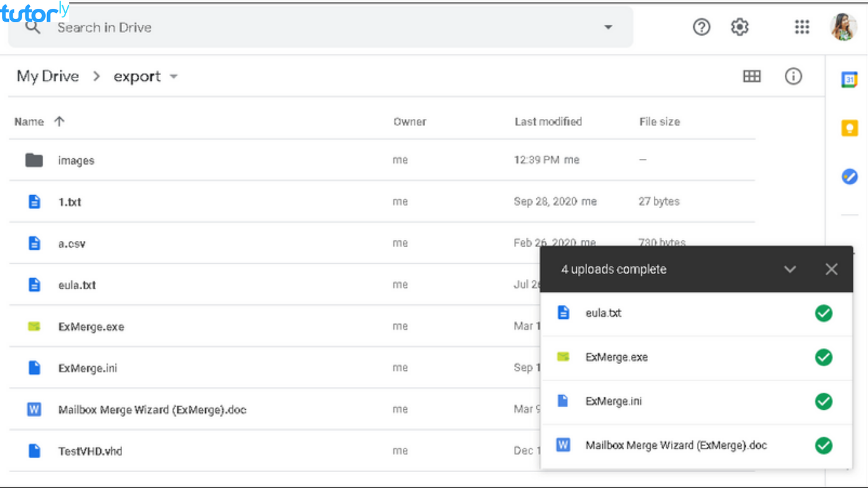Click your profile avatar picture
868x488 pixels.
pos(844,27)
